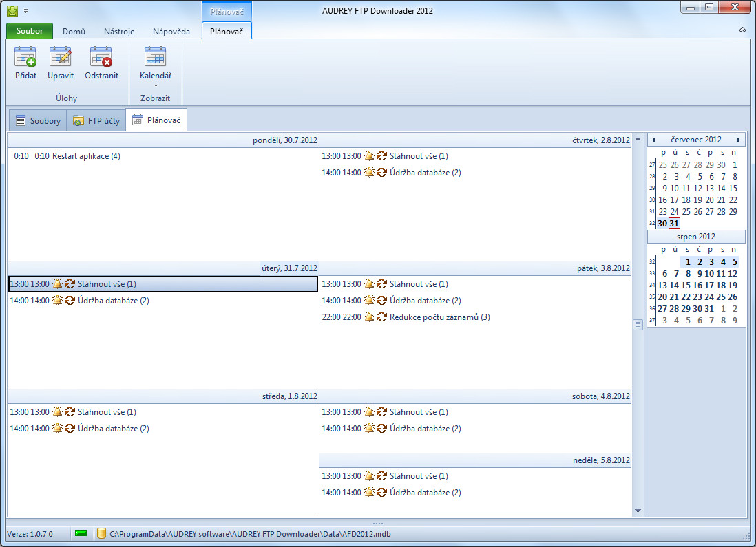756x547 pixels.
Task: Select day 15 in the srpen 2012 calendar
Action: point(686,285)
